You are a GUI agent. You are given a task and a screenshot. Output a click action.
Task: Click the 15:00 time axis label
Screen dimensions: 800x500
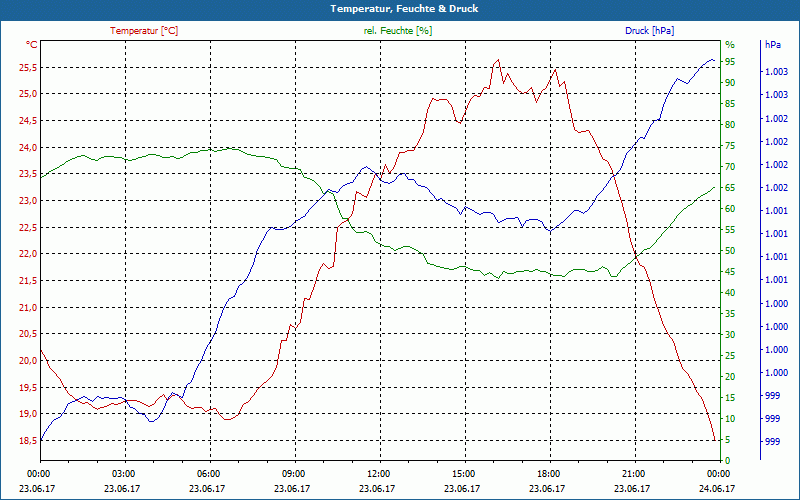462,473
